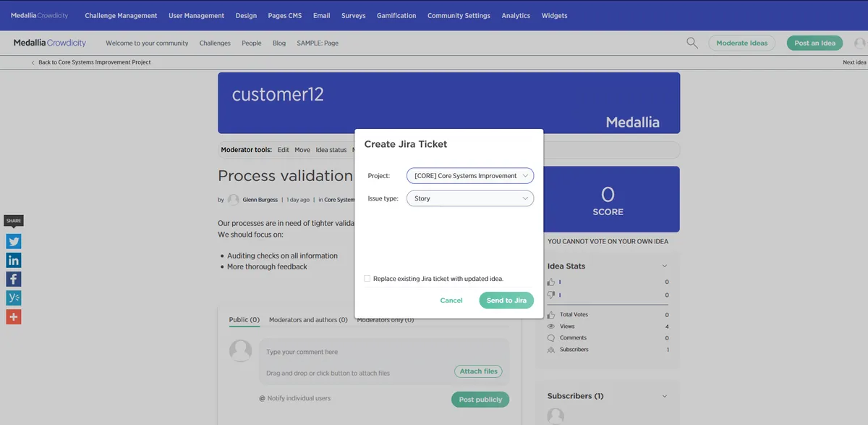
Task: Open the Issue type dropdown
Action: [470, 198]
